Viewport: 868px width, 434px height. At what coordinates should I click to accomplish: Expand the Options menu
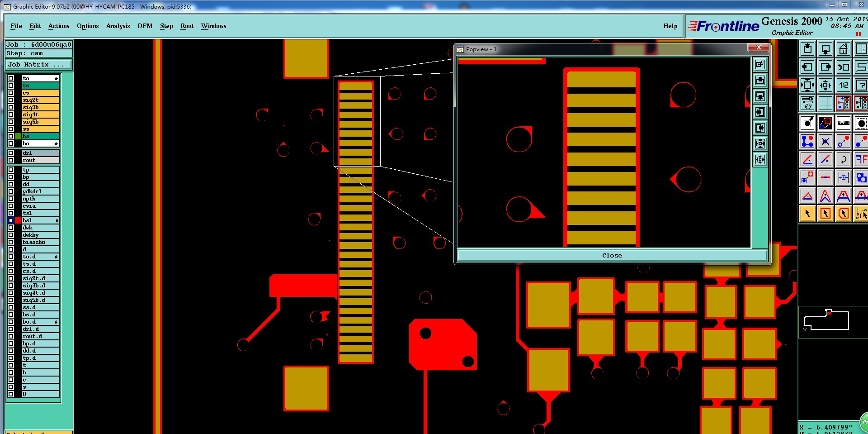88,26
